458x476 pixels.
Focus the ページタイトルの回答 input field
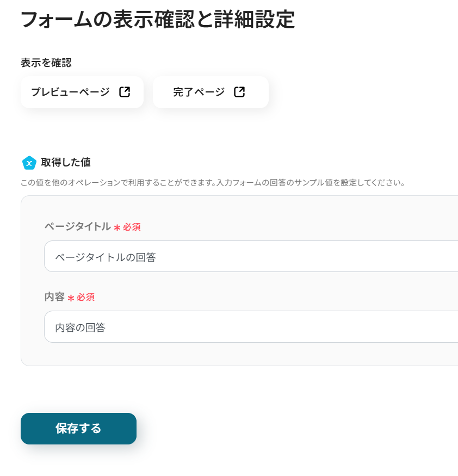pyautogui.click(x=250, y=257)
